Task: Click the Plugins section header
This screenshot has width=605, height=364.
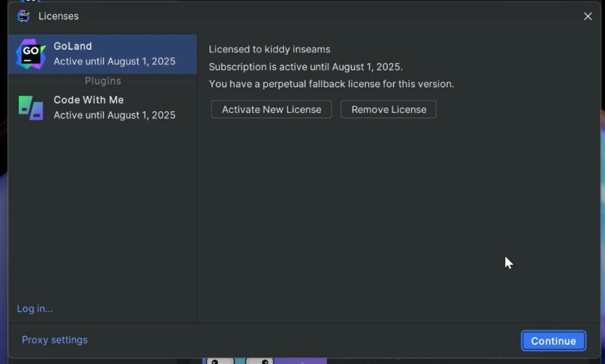Action: tap(103, 81)
